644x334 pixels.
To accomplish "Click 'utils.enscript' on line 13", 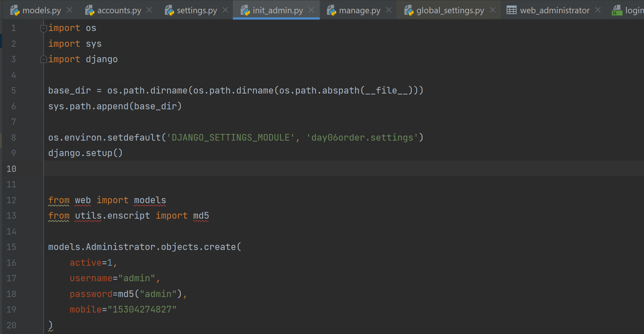I will click(112, 216).
